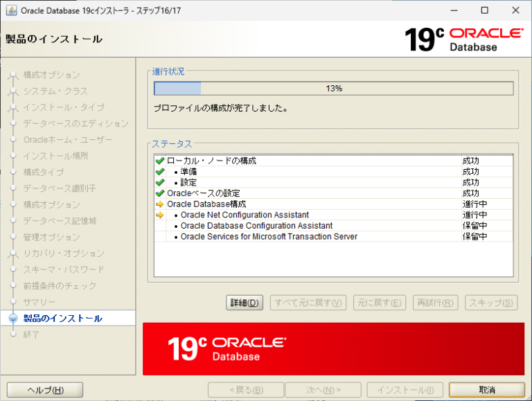Viewport: 532px width, 401px height.
Task: Click the 次へ(N)> next button
Action: click(x=323, y=390)
